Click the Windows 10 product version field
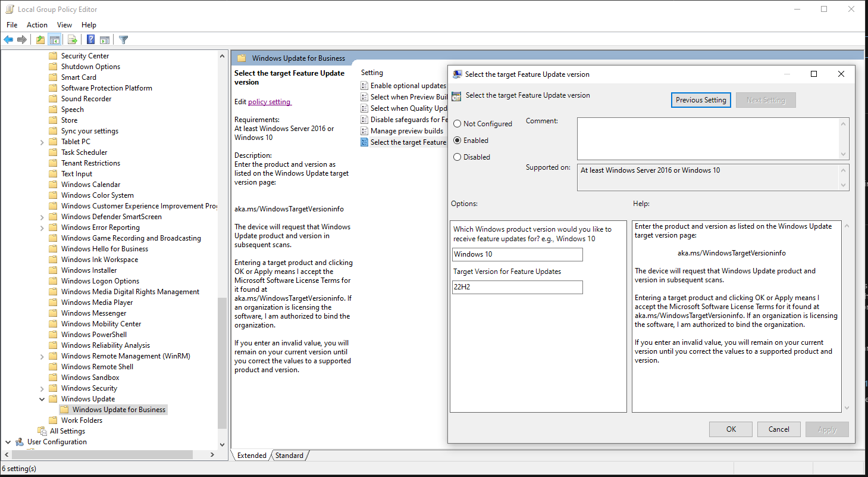This screenshot has width=868, height=477. (517, 254)
